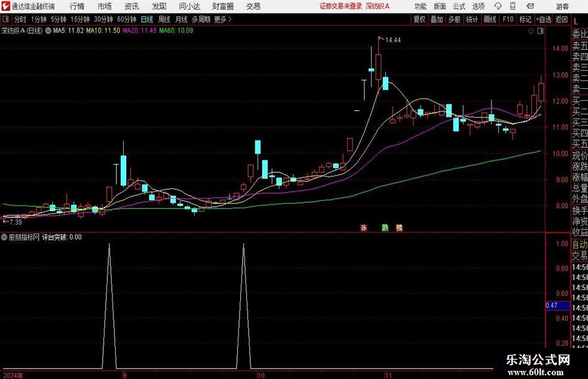This screenshot has height=379, width=588.
Task: Click the MA60: 10.09 label
Action: (176, 30)
